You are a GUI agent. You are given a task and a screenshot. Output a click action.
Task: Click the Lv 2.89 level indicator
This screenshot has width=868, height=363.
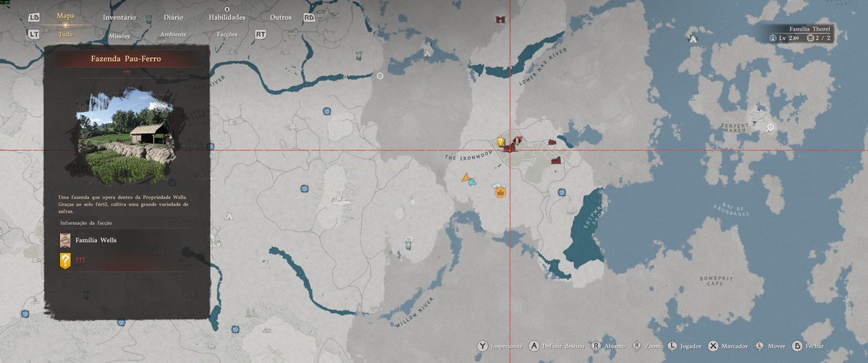[788, 38]
